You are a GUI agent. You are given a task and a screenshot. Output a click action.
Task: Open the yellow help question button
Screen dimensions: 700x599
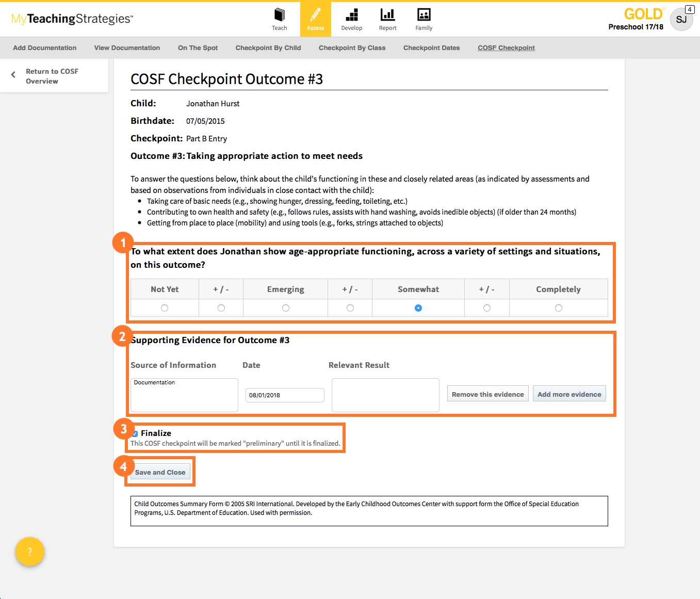click(30, 552)
